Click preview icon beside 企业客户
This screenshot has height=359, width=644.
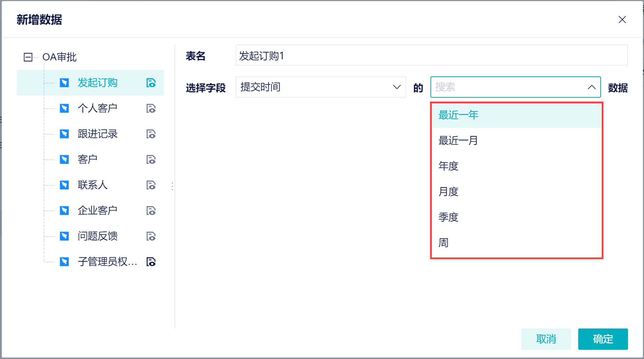pyautogui.click(x=151, y=211)
